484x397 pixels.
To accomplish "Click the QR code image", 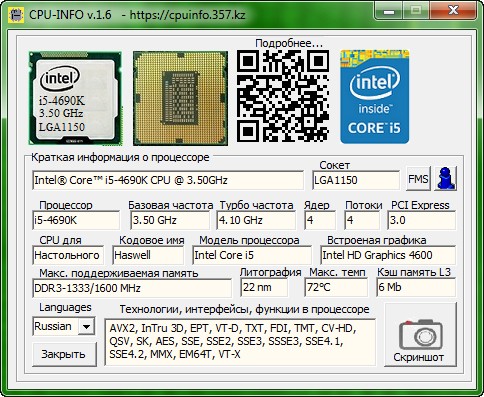I will tap(283, 96).
